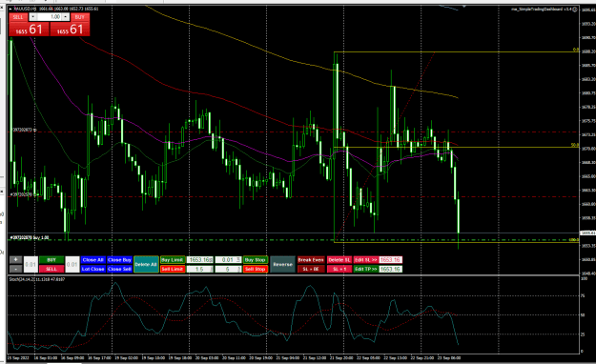The image size is (596, 364).
Task: Click SELL in the one-click trading panel
Action: (x=18, y=17)
